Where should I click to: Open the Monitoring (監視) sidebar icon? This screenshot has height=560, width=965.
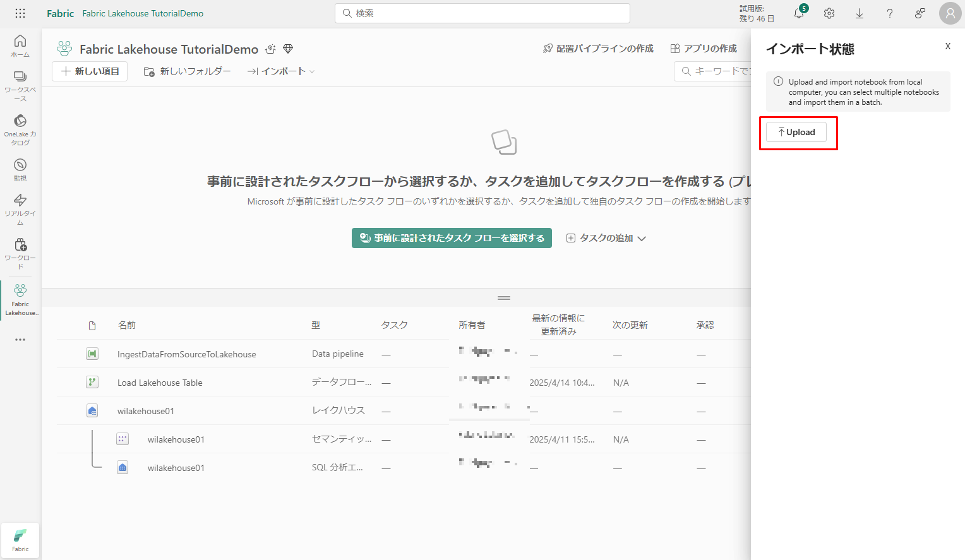click(20, 169)
